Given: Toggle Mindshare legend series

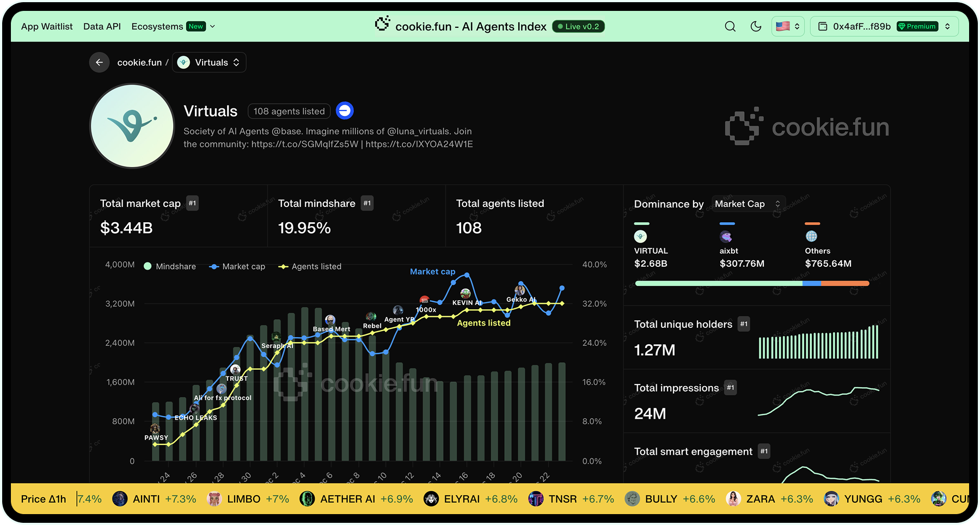Looking at the screenshot, I should [x=170, y=266].
